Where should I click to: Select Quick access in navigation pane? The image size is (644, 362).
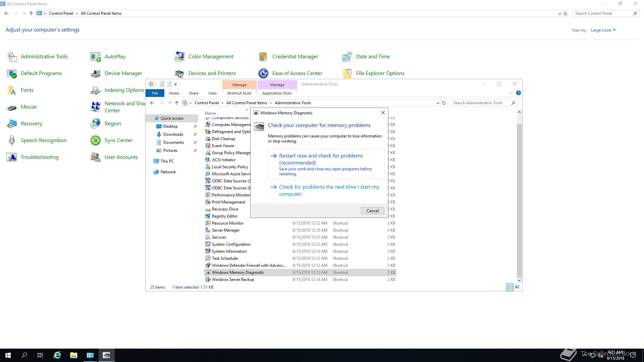172,118
